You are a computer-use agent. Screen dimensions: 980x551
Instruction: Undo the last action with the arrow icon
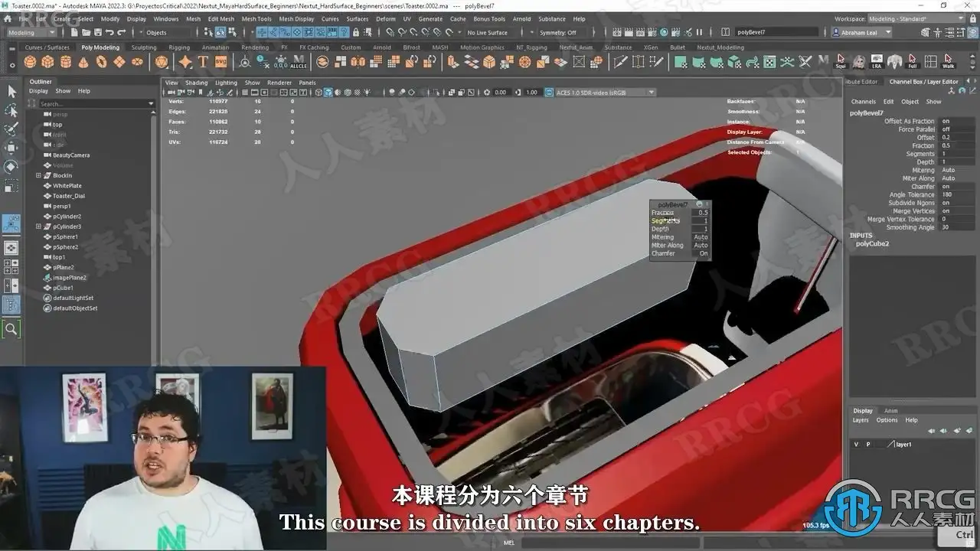[x=109, y=32]
